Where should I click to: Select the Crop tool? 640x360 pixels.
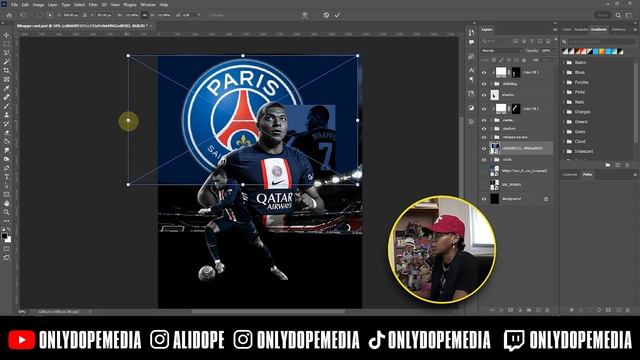click(x=7, y=71)
